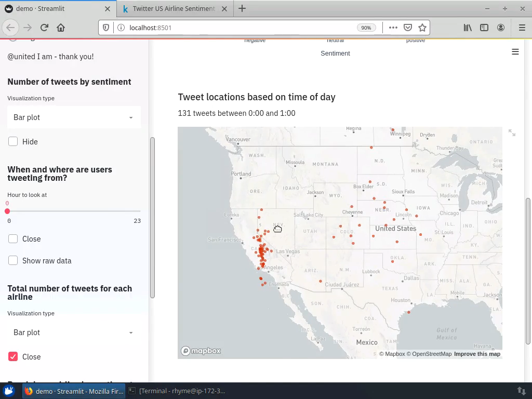Open the browser home page

click(x=61, y=28)
